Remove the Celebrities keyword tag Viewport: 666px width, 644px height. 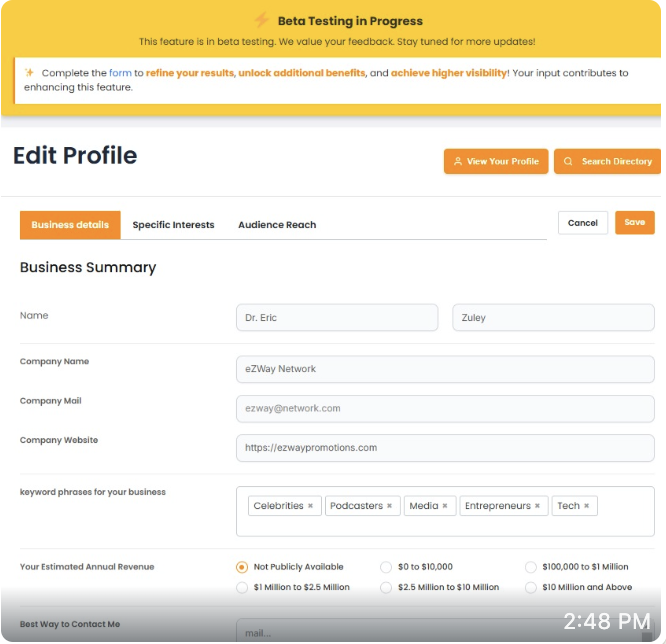coord(310,506)
